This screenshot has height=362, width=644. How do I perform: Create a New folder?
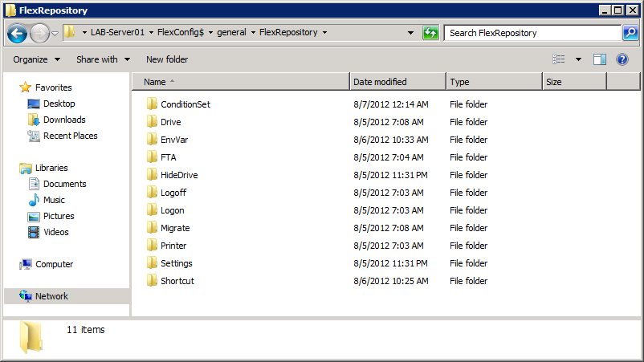tap(167, 59)
